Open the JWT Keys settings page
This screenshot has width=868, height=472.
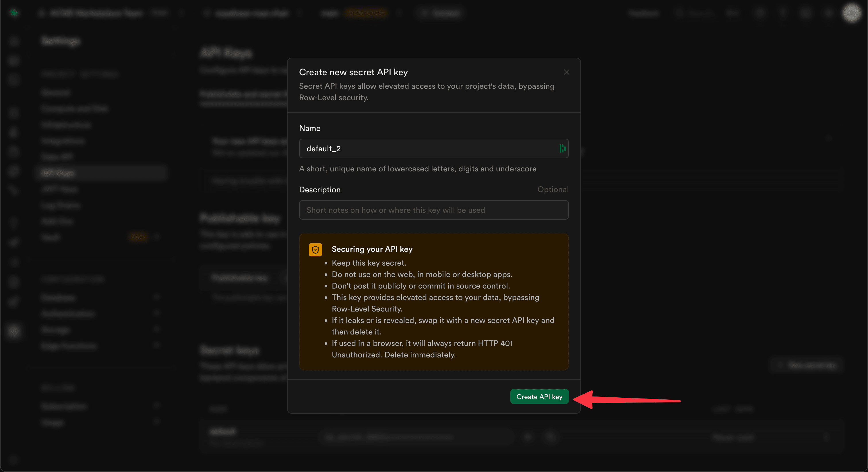coord(60,189)
